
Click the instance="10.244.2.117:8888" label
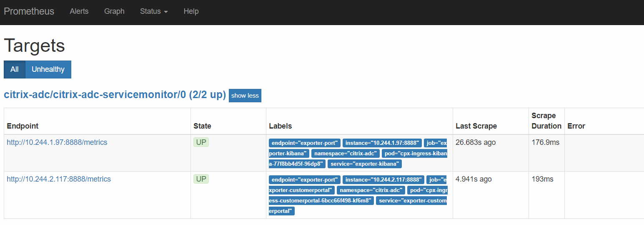[x=383, y=179]
